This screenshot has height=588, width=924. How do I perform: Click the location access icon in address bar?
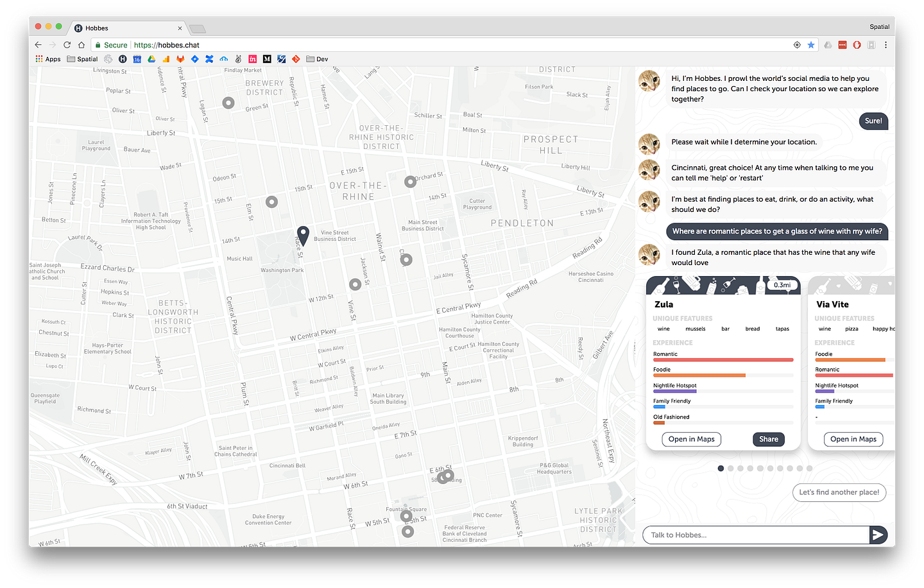(797, 45)
